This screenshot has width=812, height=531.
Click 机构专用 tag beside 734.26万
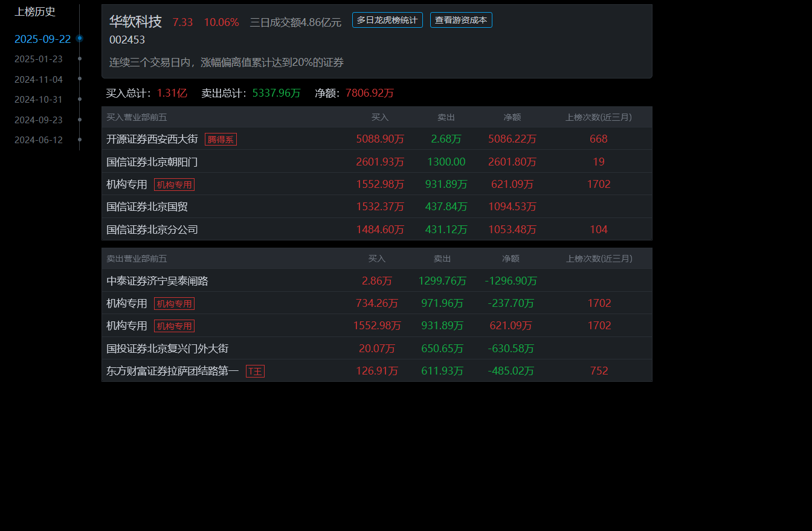[174, 304]
